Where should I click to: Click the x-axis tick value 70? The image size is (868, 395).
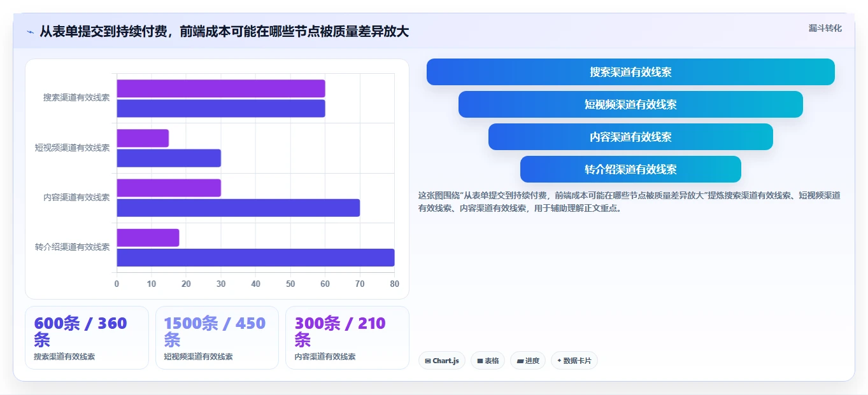click(x=360, y=284)
